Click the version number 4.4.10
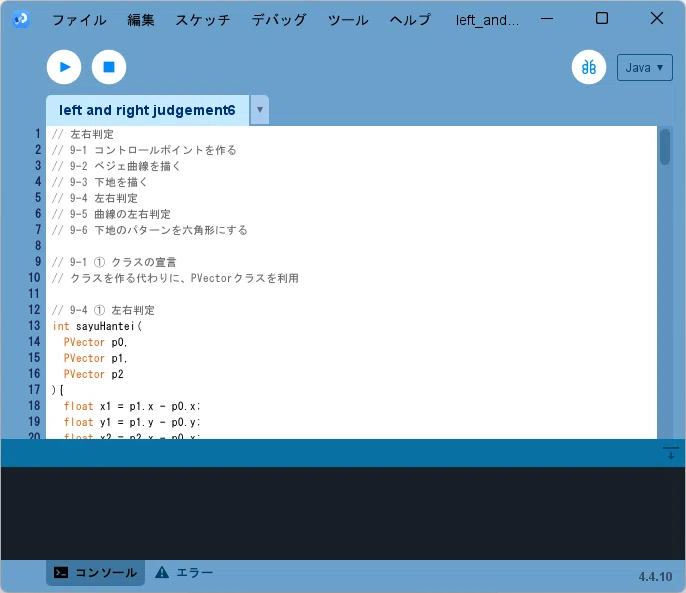This screenshot has height=593, width=686. 655,576
